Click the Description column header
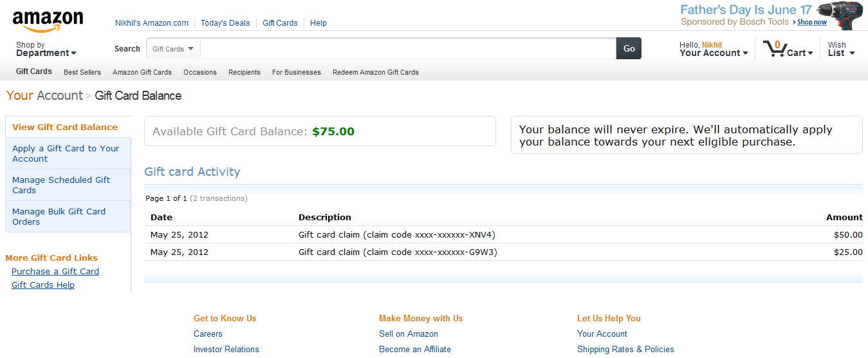The width and height of the screenshot is (868, 358). coord(325,217)
